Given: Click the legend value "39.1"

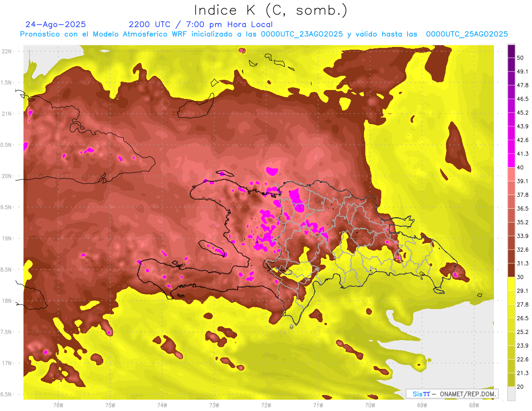Looking at the screenshot, I should pos(523,181).
